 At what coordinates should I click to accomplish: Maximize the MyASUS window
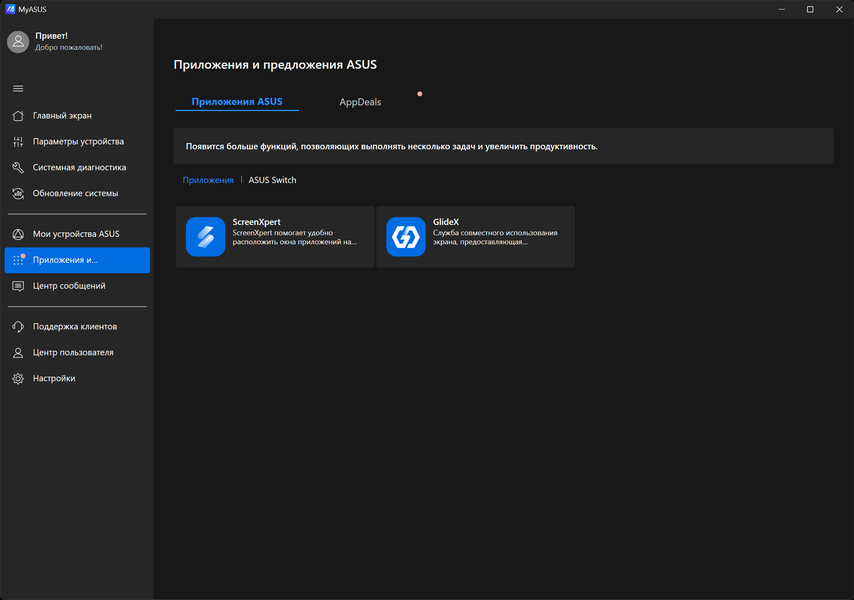tap(810, 9)
